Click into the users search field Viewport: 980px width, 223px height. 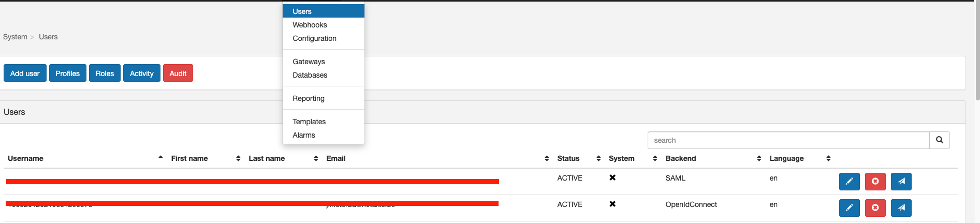[788, 140]
